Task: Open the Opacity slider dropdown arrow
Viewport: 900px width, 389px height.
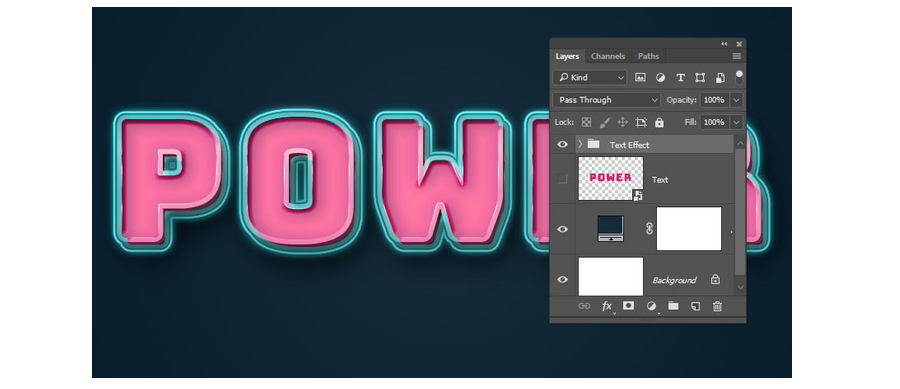Action: pos(736,100)
